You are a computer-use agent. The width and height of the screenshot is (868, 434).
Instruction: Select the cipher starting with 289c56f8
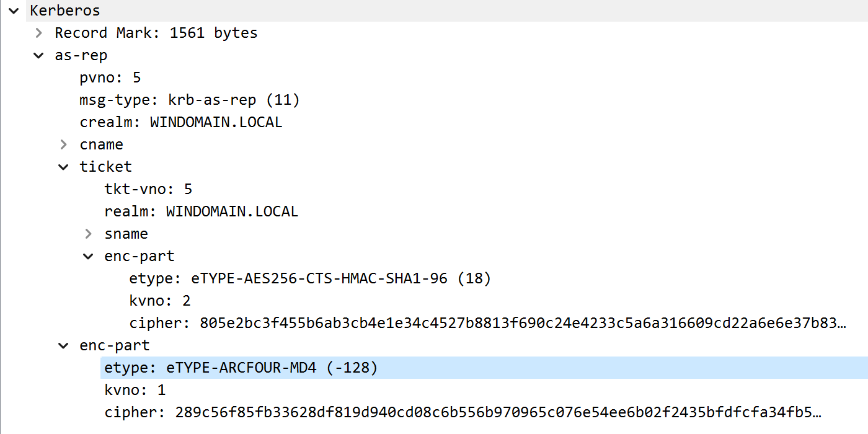pos(462,412)
